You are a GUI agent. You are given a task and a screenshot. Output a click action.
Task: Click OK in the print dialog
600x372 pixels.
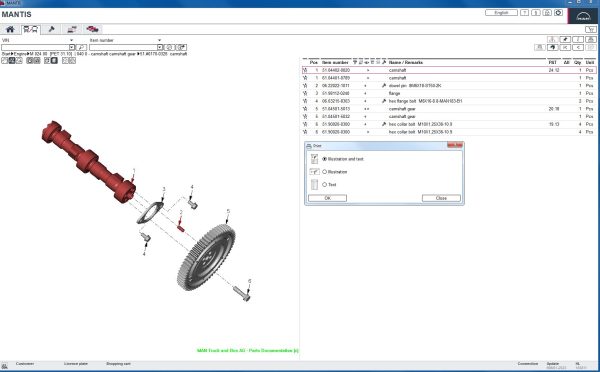click(328, 198)
